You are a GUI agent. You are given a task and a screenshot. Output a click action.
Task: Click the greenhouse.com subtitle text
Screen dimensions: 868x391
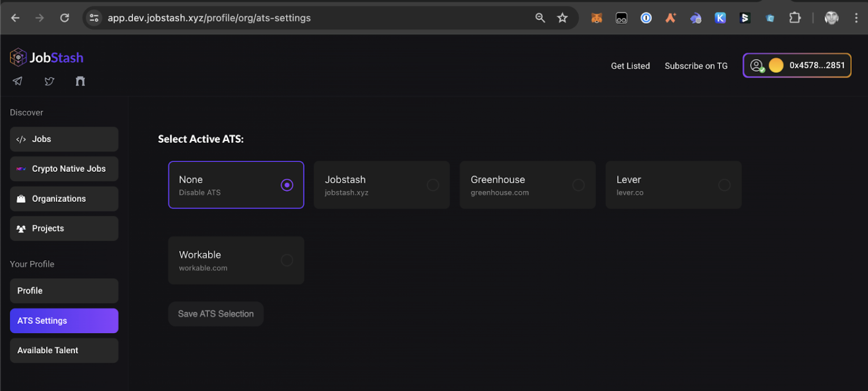(499, 193)
